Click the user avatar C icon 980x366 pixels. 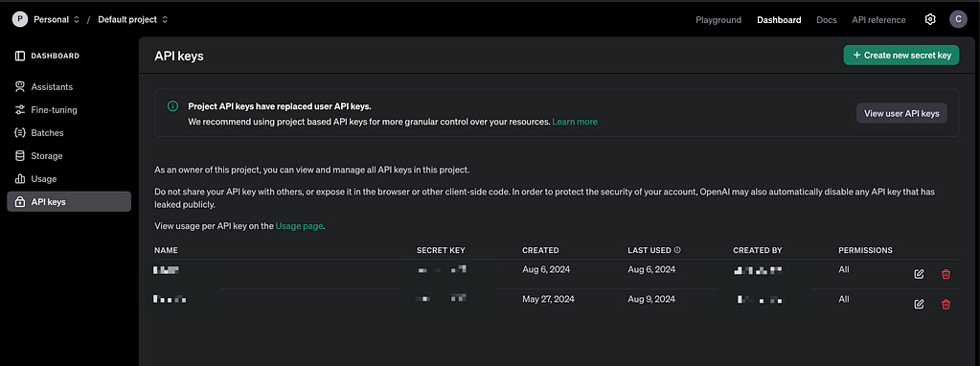click(x=958, y=19)
